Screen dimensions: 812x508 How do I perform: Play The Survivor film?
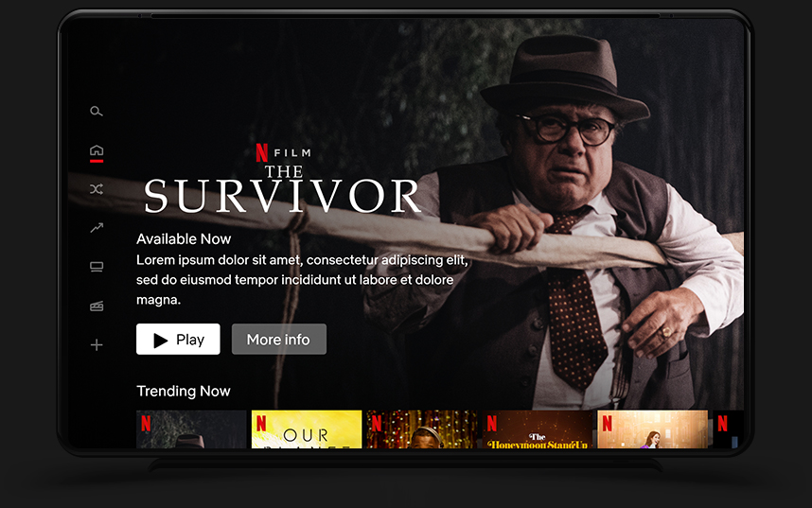click(x=178, y=340)
